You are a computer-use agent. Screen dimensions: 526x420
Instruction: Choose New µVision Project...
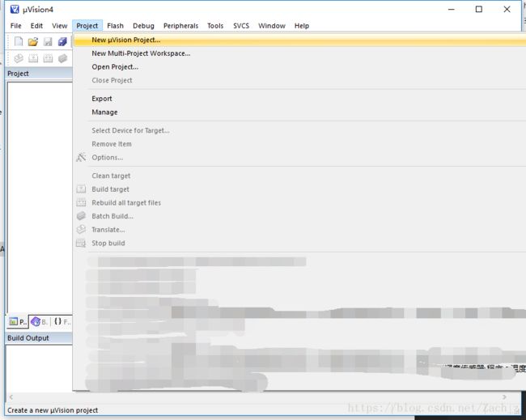pyautogui.click(x=299, y=40)
